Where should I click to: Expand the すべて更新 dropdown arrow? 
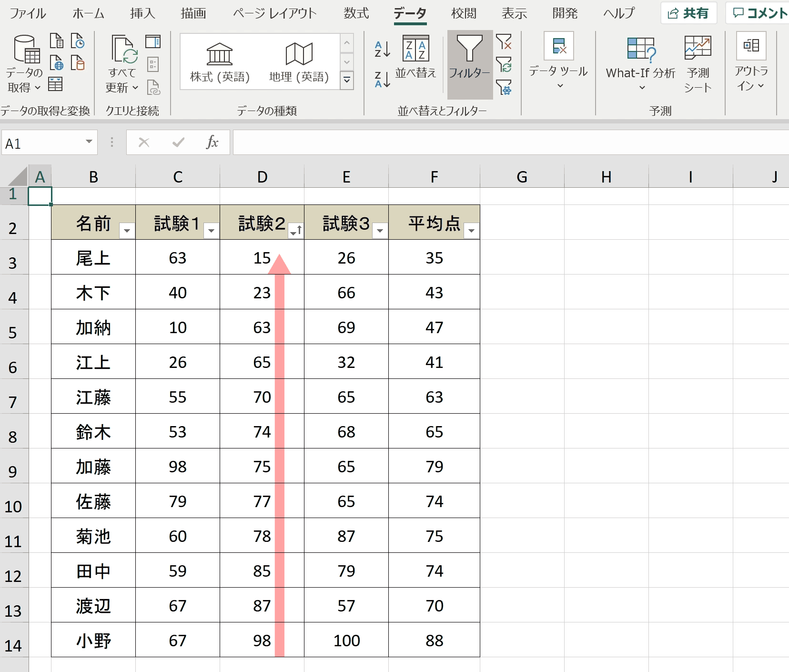135,88
